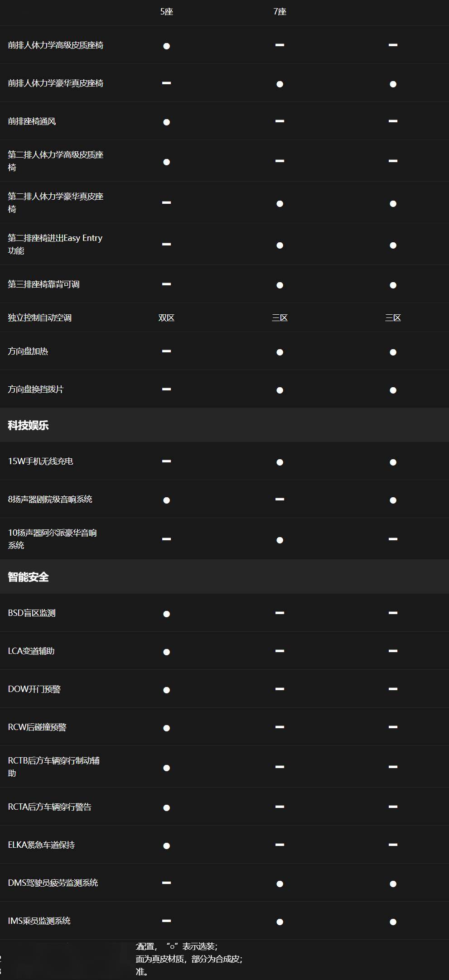This screenshot has height=980, width=449.
Task: Click the 智能安全 section heading
Action: coord(28,577)
